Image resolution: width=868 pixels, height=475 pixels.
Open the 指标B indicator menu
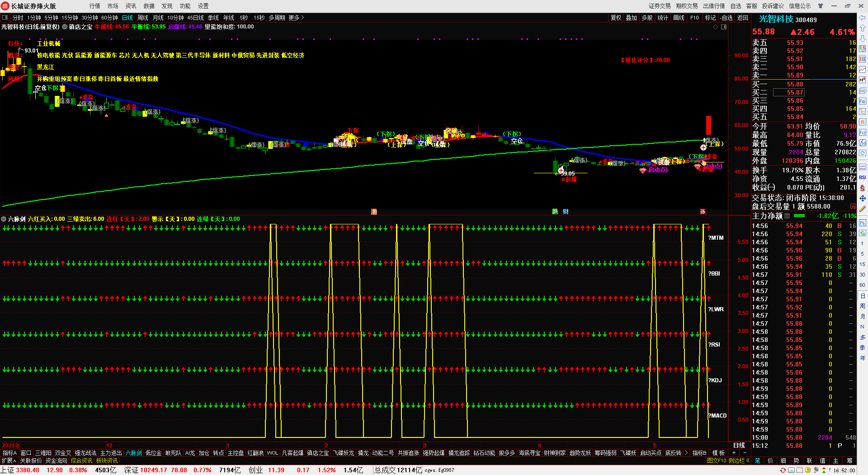(x=699, y=453)
